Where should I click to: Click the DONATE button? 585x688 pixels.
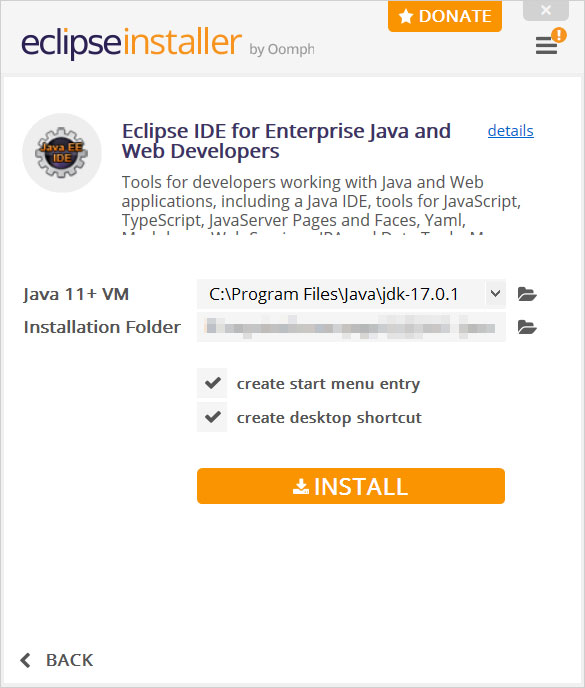[445, 16]
